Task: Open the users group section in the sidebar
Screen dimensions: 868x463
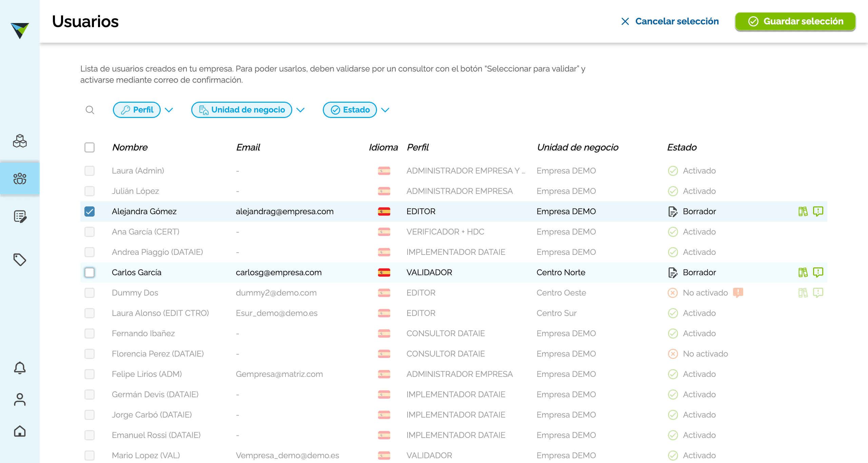Action: 20,178
